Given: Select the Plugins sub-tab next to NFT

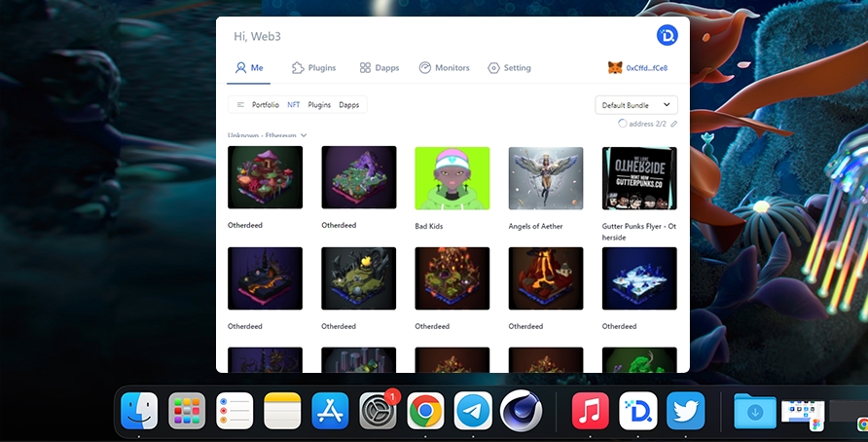Looking at the screenshot, I should point(319,105).
